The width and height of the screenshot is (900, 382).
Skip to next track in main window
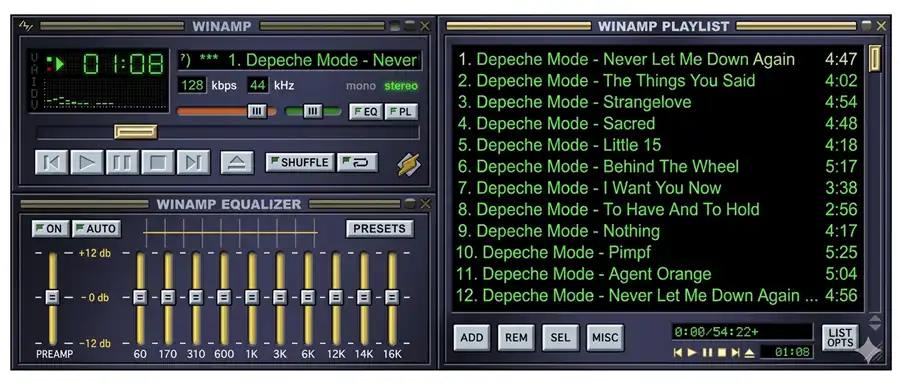(x=193, y=162)
